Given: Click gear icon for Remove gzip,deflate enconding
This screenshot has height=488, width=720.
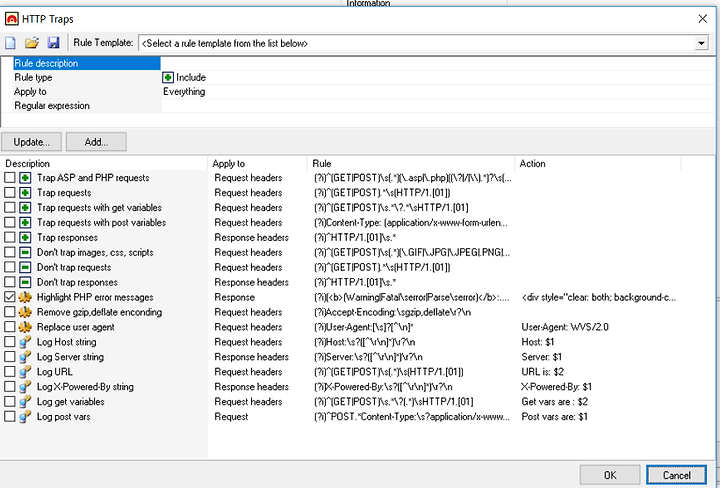Looking at the screenshot, I should point(25,312).
